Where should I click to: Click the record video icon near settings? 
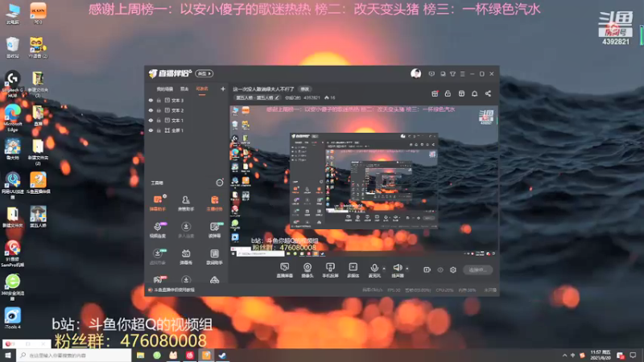(x=427, y=269)
